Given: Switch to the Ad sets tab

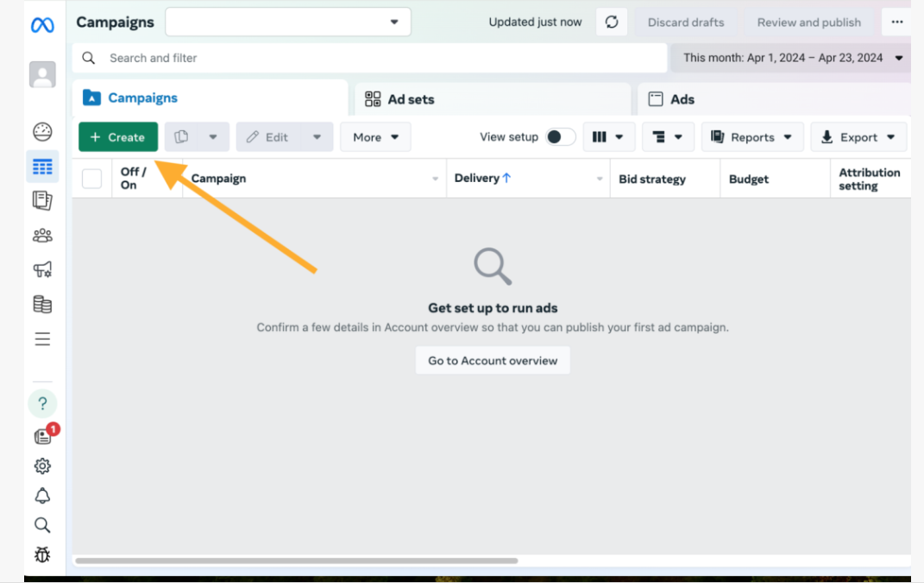Looking at the screenshot, I should tap(493, 99).
